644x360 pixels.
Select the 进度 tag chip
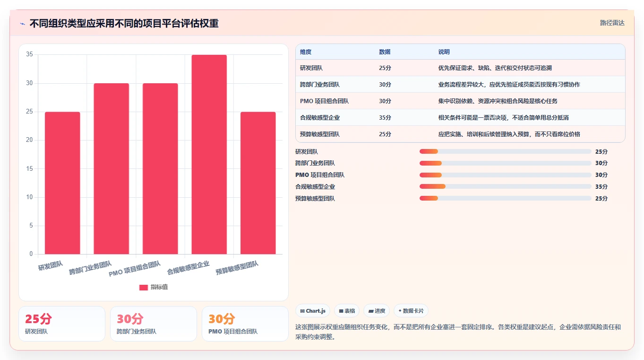tap(377, 311)
